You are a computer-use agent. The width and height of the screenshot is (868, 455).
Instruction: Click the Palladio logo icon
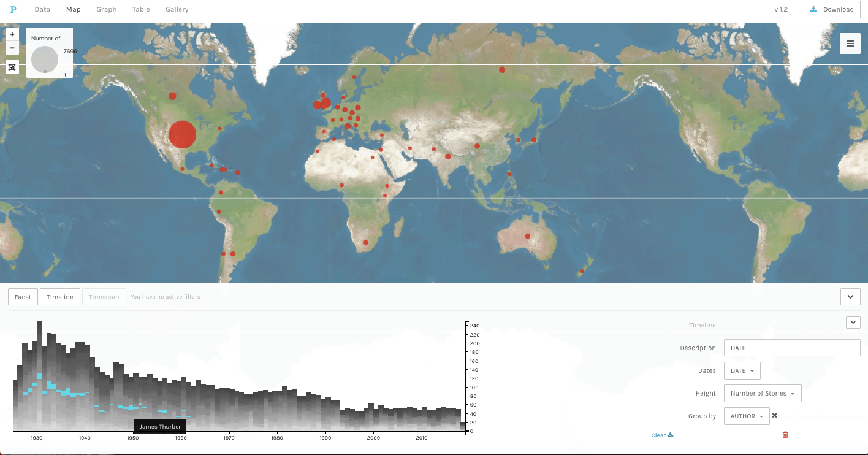pos(13,9)
